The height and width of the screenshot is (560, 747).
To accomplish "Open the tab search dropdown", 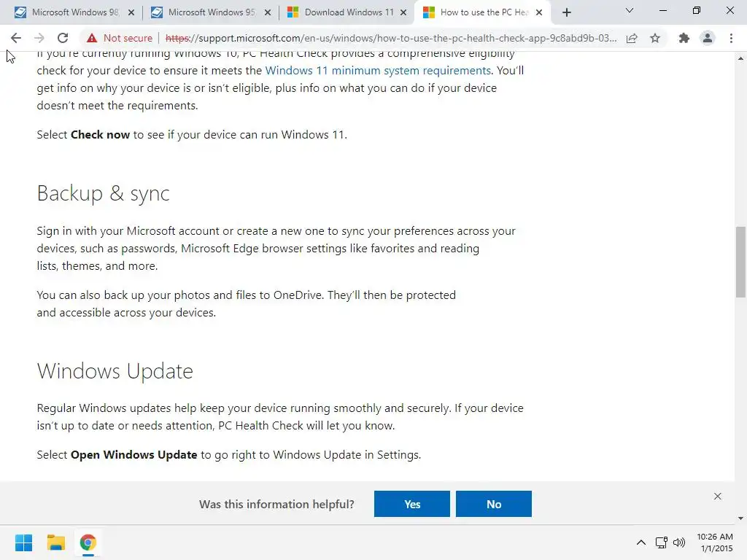I will point(630,10).
